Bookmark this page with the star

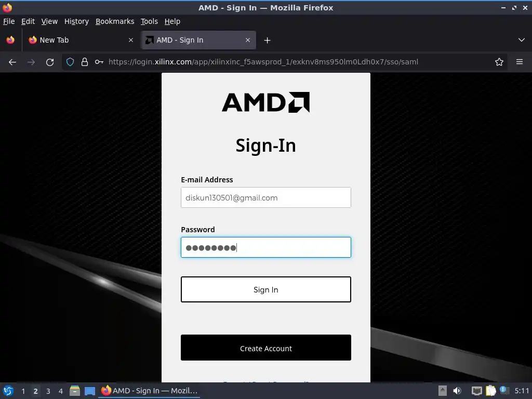499,62
